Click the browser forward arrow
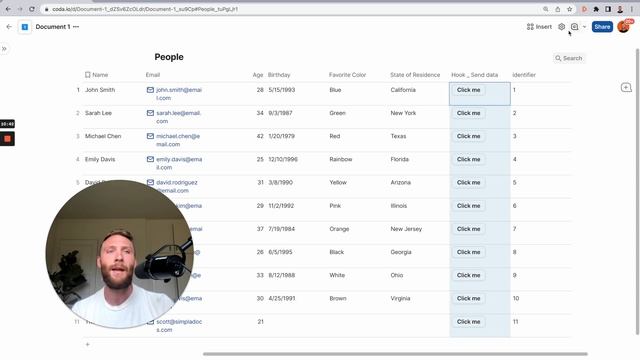640x360 pixels. (x=20, y=9)
